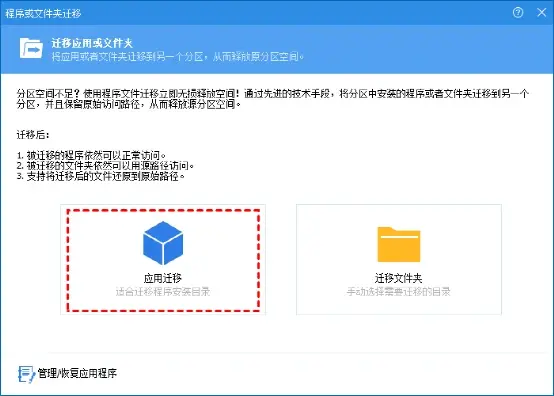The image size is (554, 396).
Task: Click line 1. 被迁移的程序依然可以正常访问
Action: point(91,155)
